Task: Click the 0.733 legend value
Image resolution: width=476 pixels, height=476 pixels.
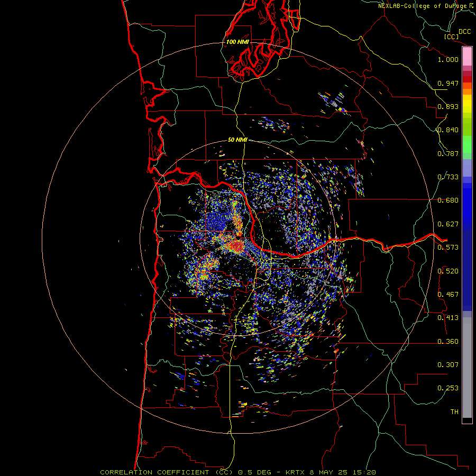Action: pyautogui.click(x=448, y=177)
